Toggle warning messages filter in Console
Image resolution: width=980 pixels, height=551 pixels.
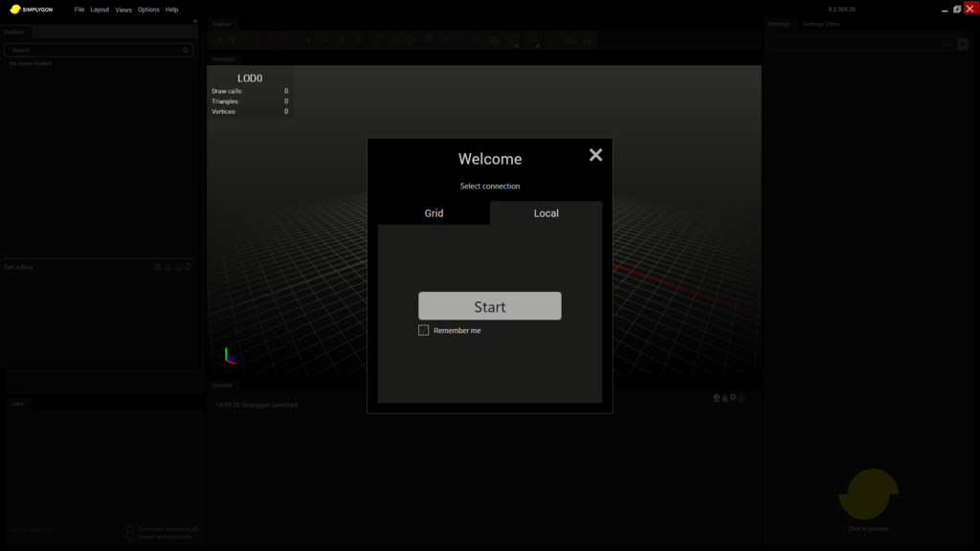tap(724, 398)
